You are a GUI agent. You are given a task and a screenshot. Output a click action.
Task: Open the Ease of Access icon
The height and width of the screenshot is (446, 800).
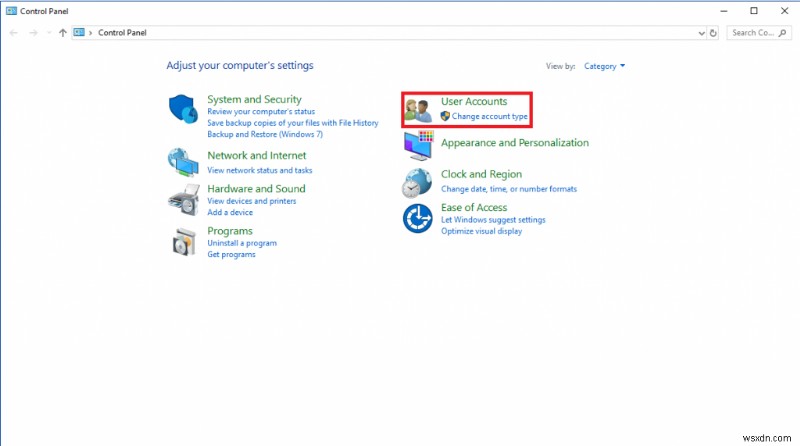click(417, 218)
